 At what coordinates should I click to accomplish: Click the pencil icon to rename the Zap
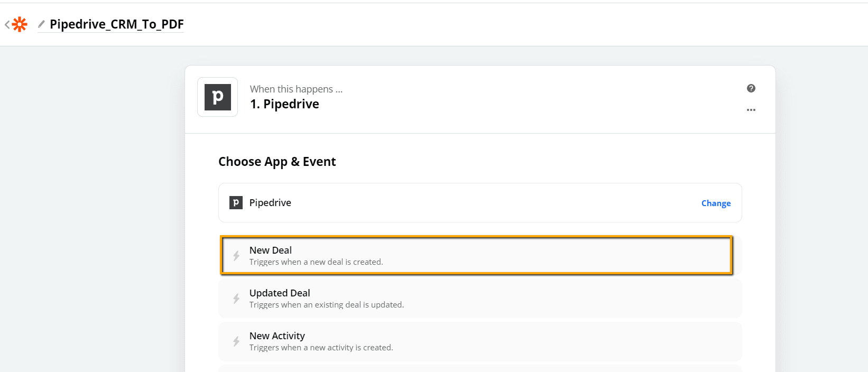(x=41, y=24)
